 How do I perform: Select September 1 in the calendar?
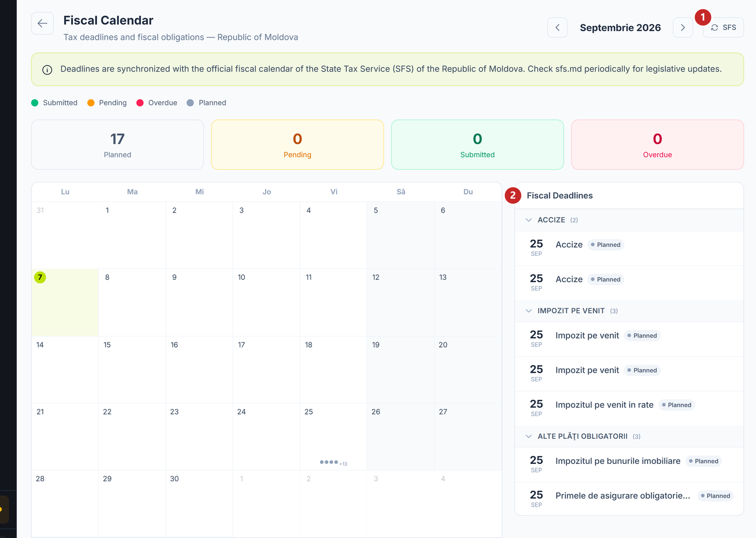[132, 235]
